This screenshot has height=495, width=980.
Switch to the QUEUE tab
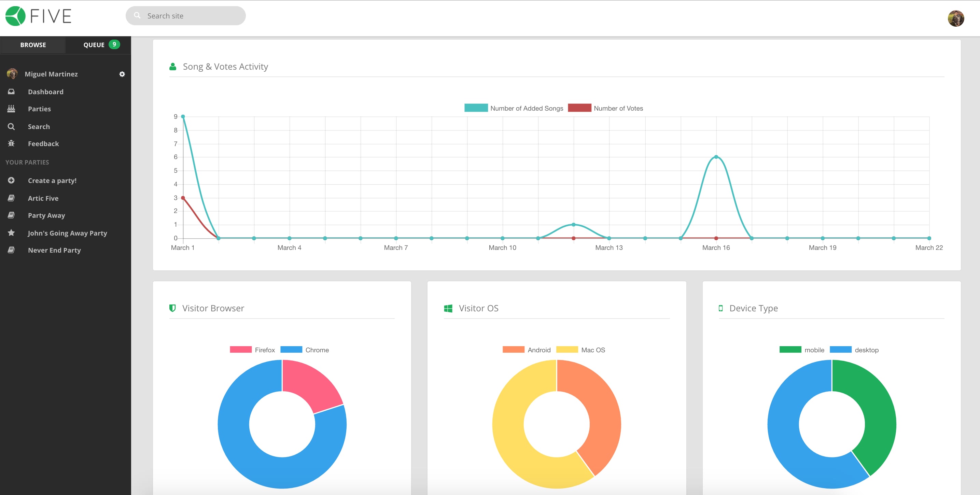coord(98,45)
